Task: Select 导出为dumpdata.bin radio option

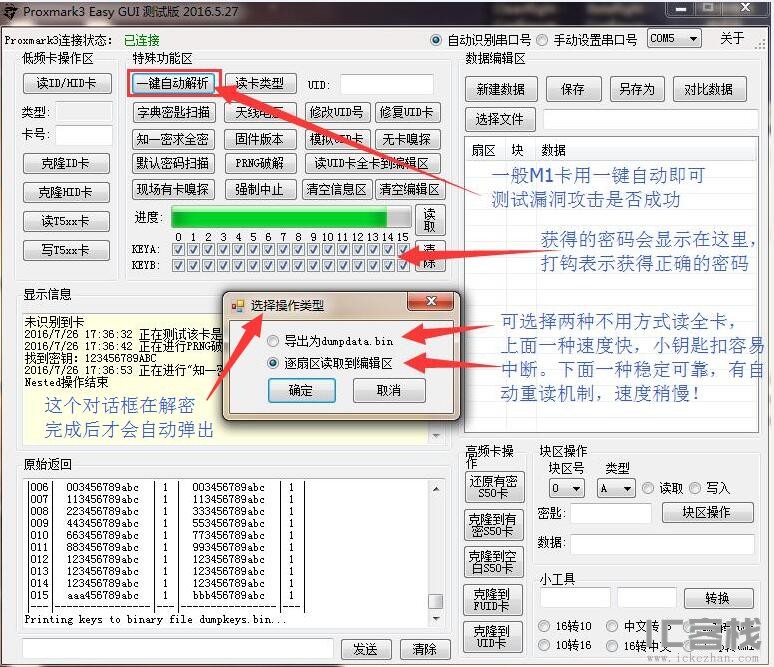Action: point(272,341)
